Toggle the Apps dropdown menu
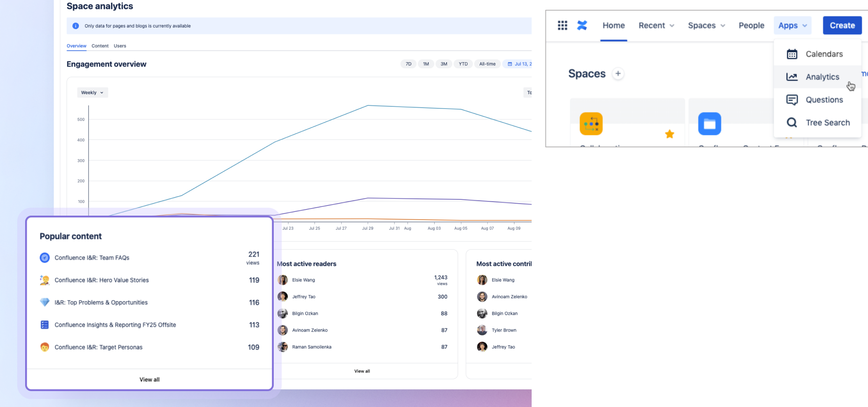The image size is (868, 407). coord(793,26)
